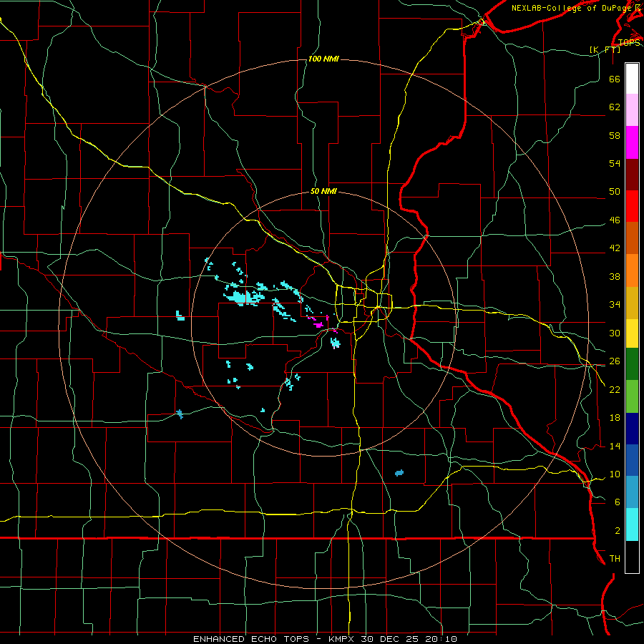Viewport: 644px width, 644px height.
Task: Click the white swatch on the tops scale
Action: point(632,79)
